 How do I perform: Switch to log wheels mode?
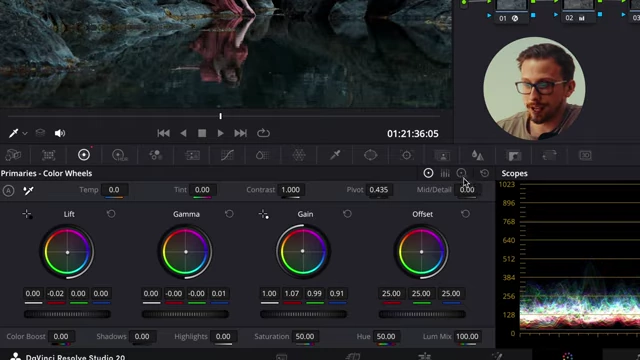(461, 173)
